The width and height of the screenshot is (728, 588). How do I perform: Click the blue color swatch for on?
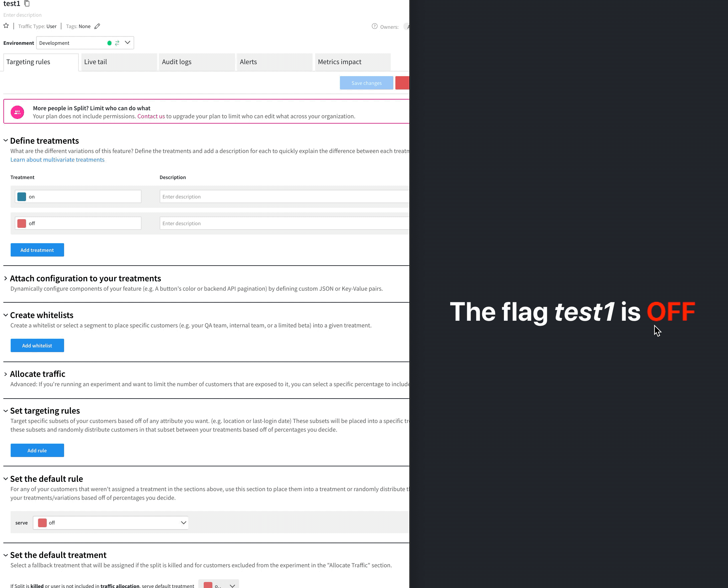tap(22, 197)
